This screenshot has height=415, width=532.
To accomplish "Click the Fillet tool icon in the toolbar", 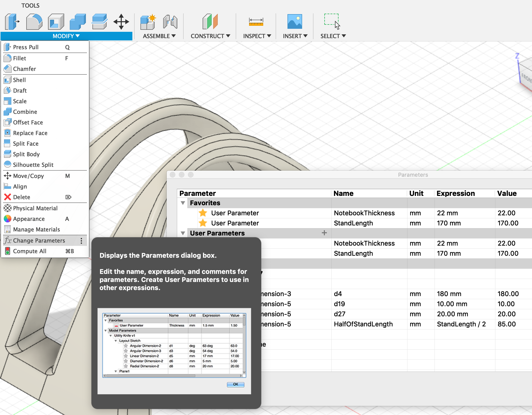I will coord(34,22).
